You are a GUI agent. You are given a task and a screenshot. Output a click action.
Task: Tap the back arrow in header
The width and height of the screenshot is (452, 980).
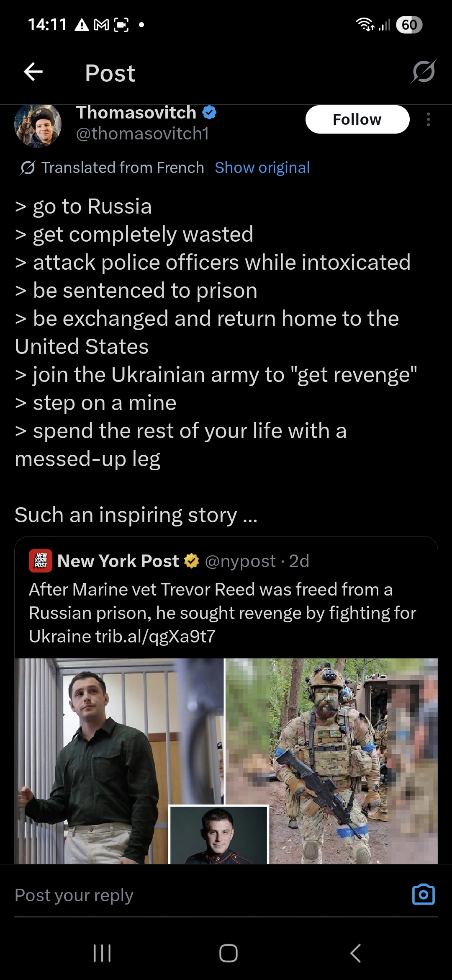point(33,72)
